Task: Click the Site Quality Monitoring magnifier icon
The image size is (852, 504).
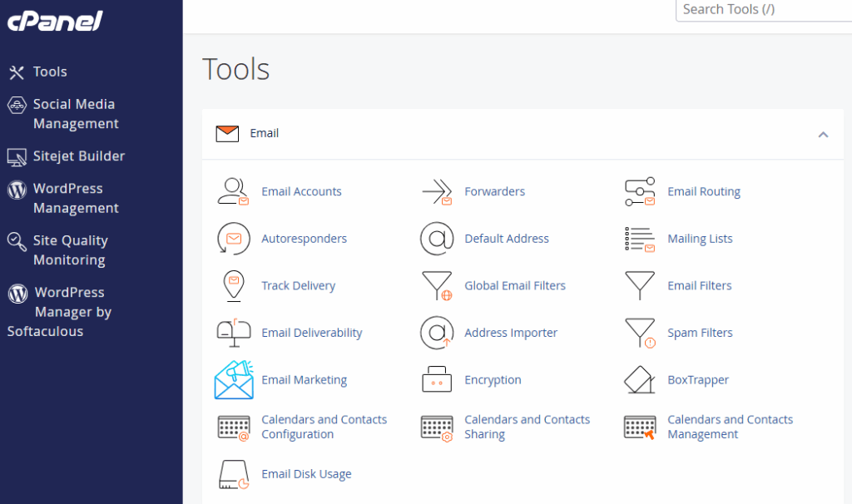Action: 17,242
